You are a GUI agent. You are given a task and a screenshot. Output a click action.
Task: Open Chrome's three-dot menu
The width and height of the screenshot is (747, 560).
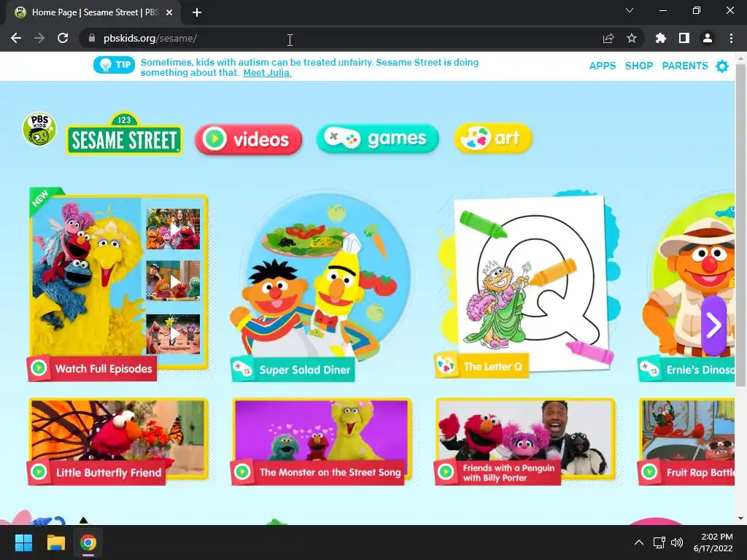click(731, 38)
